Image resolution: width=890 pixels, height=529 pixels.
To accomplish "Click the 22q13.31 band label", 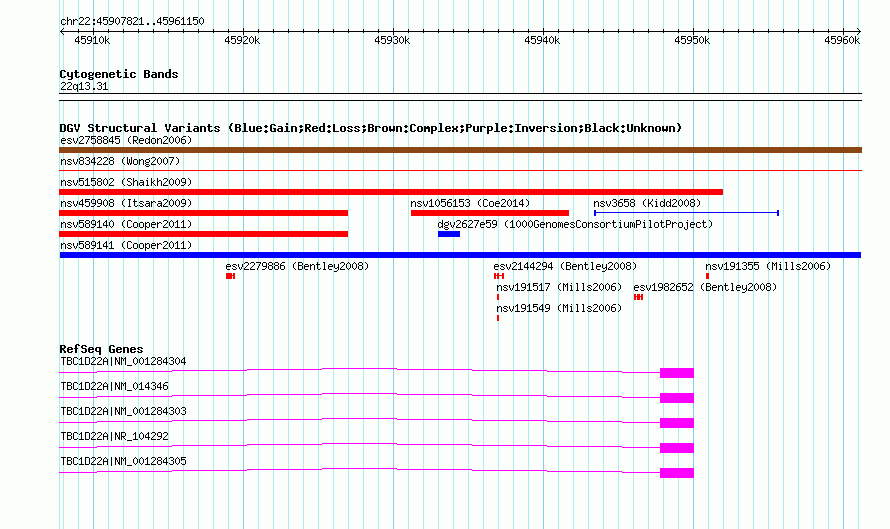I will [x=84, y=86].
